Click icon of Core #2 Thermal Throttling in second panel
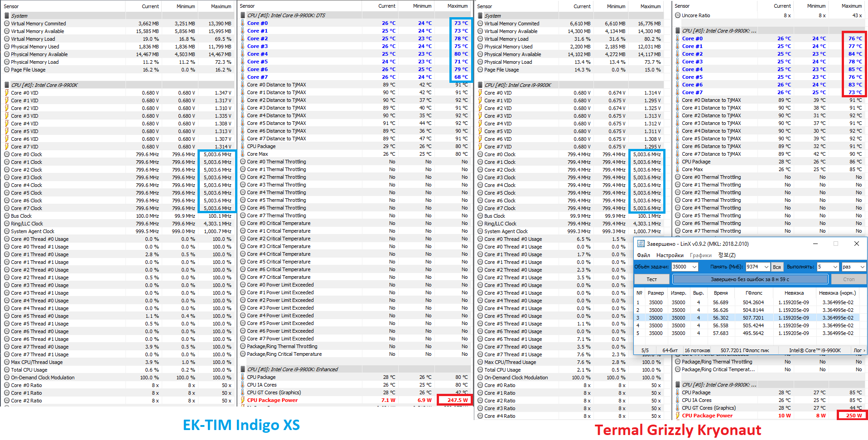 tap(243, 177)
